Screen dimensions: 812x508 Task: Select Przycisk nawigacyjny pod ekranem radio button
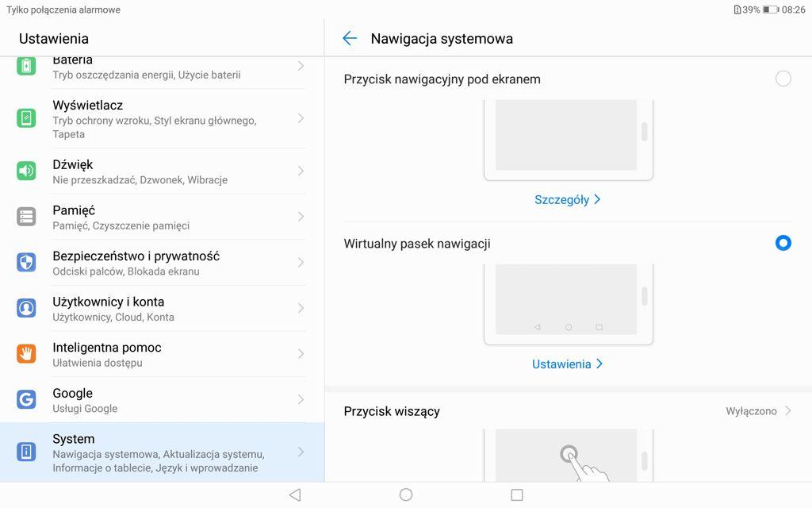tap(783, 79)
